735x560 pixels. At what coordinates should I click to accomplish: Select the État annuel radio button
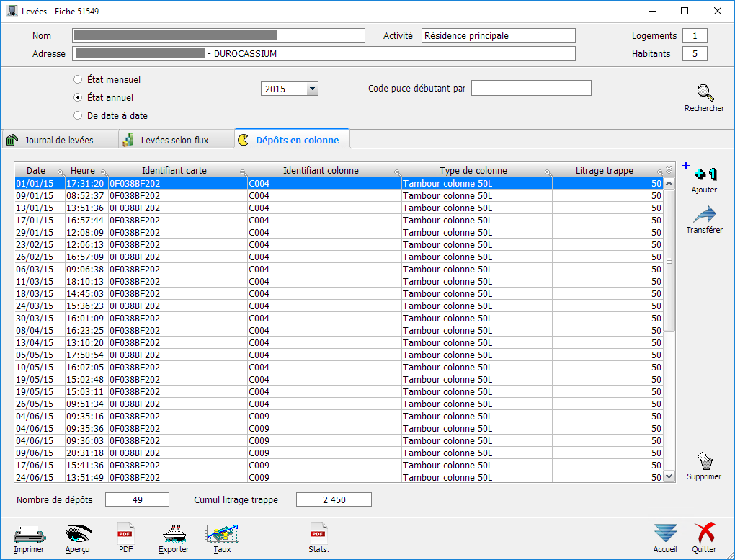tap(79, 97)
